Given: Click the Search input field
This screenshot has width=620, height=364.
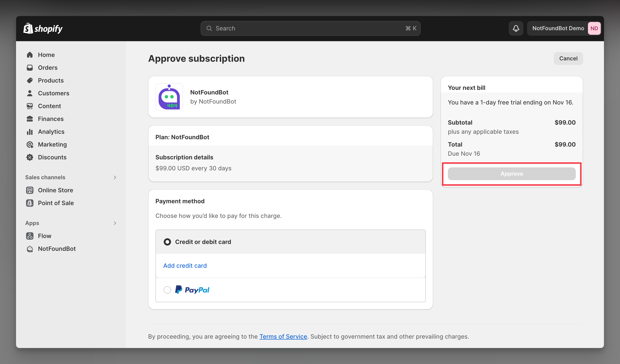Looking at the screenshot, I should [x=310, y=29].
